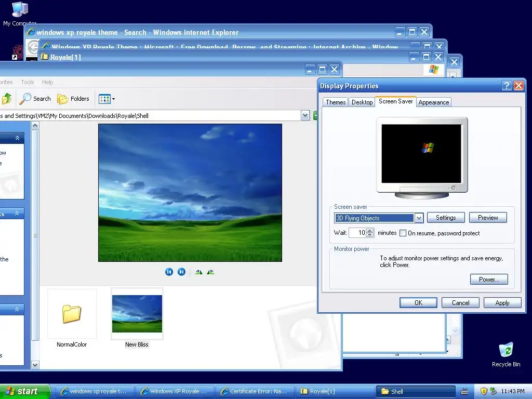Click Cancel in Display Properties
532x399 pixels.
(x=460, y=303)
